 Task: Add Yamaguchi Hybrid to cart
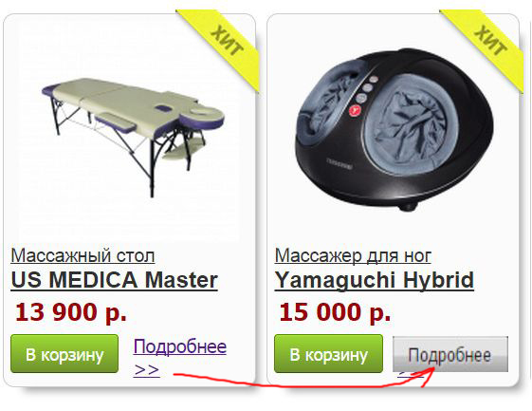[328, 354]
